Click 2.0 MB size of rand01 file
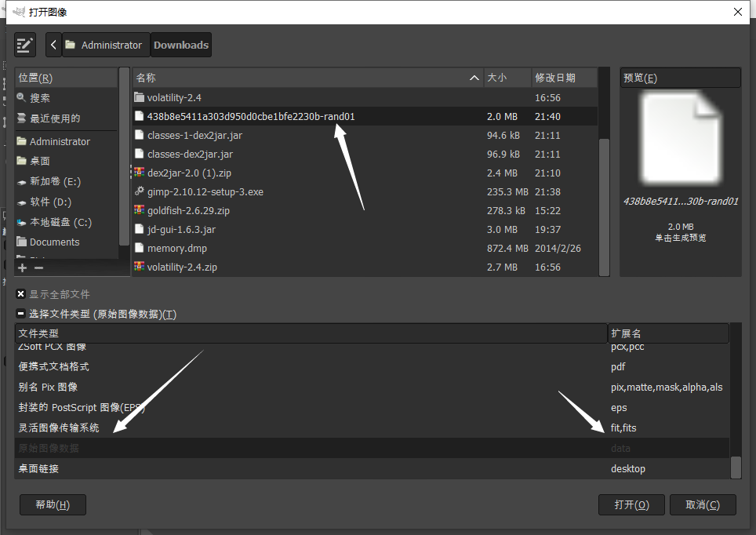 click(502, 116)
